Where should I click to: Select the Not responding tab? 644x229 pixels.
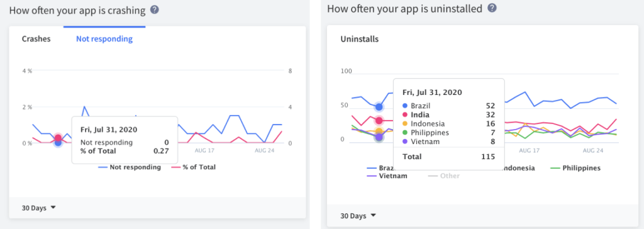[x=104, y=39]
